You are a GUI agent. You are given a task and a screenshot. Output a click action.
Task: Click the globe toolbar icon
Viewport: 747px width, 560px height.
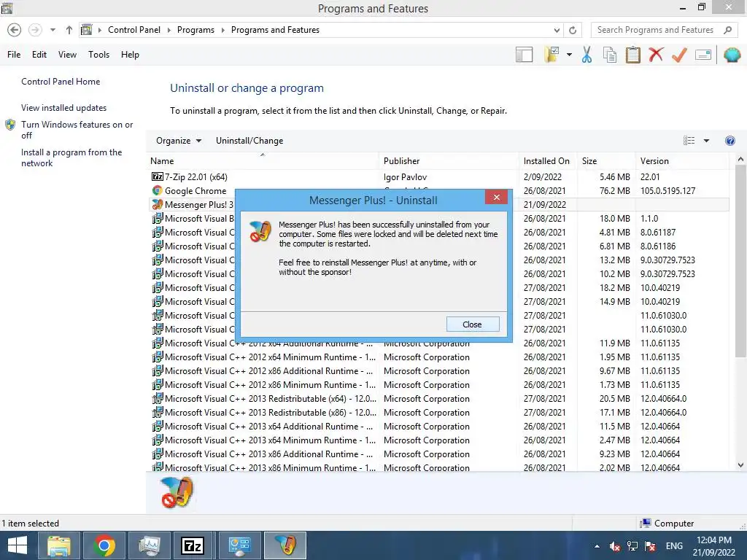click(732, 55)
